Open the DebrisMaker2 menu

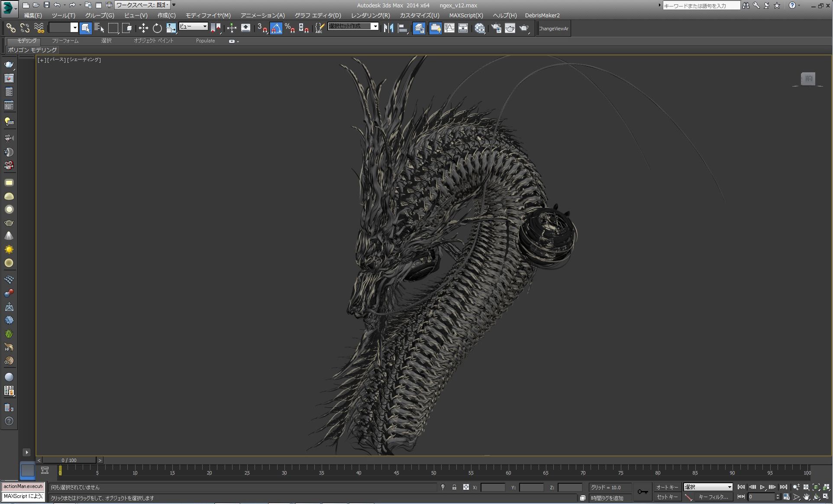[x=542, y=15]
